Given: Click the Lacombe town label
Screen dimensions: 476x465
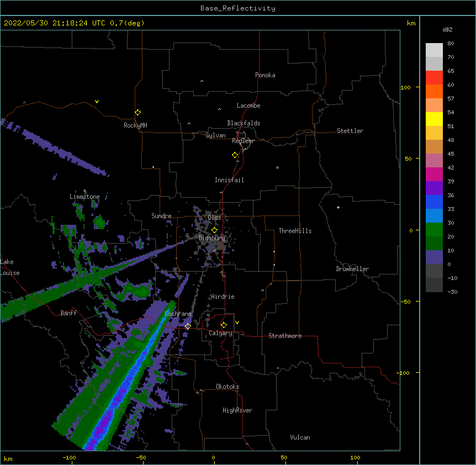Looking at the screenshot, I should pyautogui.click(x=248, y=105).
